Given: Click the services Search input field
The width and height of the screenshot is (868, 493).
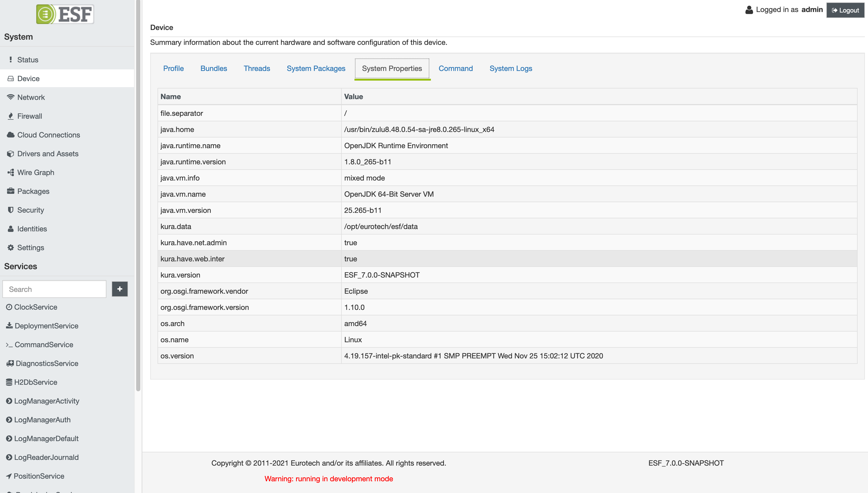Looking at the screenshot, I should [x=55, y=289].
